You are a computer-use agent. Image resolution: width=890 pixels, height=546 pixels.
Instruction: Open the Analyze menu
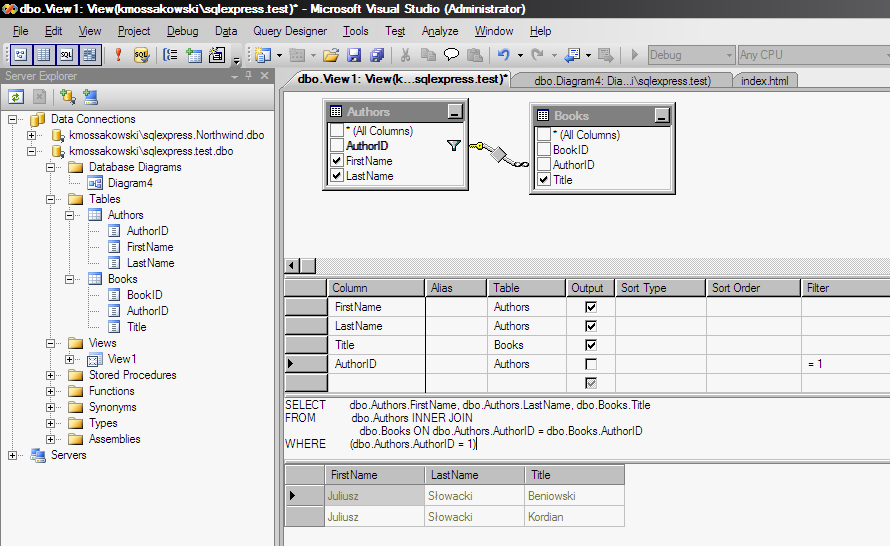pyautogui.click(x=440, y=31)
